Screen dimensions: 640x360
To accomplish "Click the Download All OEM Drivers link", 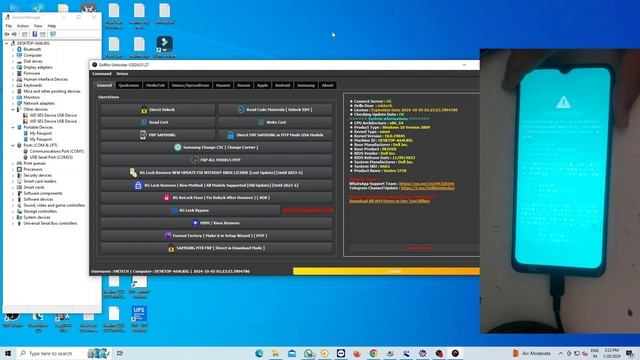I will pyautogui.click(x=389, y=201).
